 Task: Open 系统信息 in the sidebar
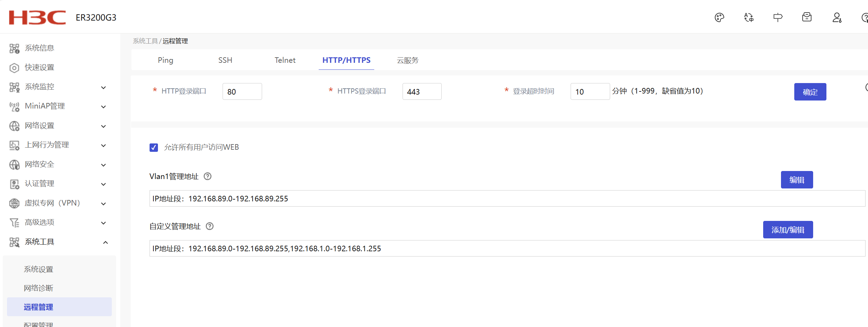pos(39,48)
